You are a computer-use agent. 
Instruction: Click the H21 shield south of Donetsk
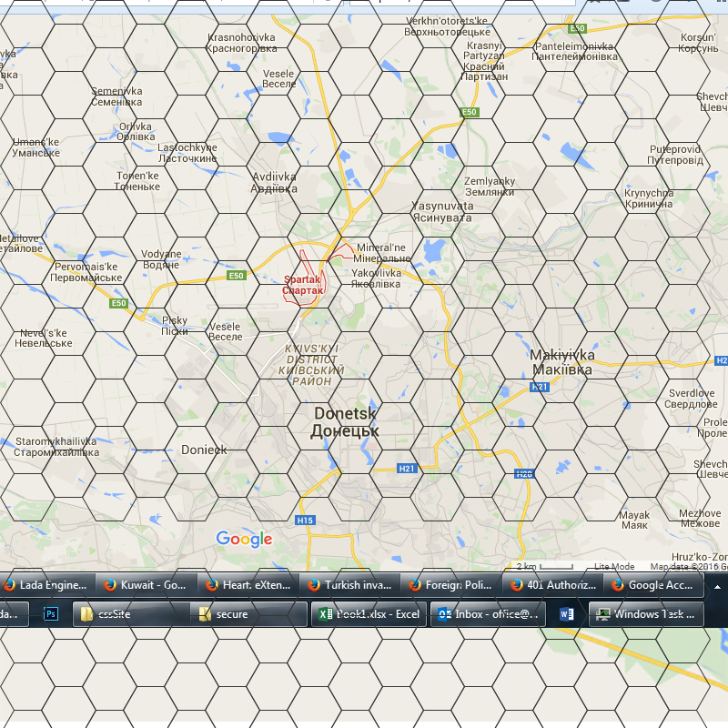(407, 469)
